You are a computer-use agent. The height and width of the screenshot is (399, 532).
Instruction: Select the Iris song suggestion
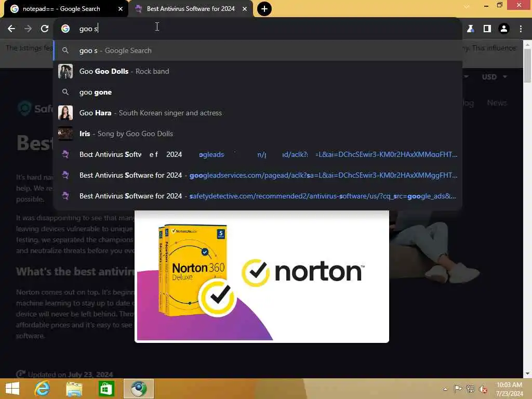point(258,134)
